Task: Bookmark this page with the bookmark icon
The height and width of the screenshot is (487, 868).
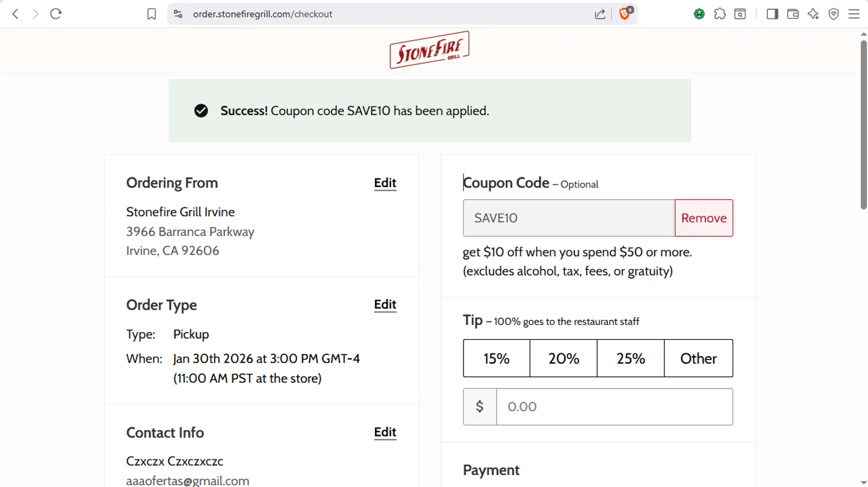Action: 152,14
